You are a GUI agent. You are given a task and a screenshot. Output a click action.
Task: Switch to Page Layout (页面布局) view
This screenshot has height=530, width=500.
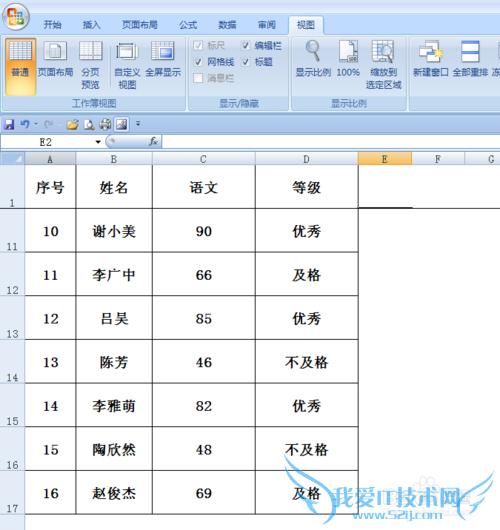click(x=55, y=59)
